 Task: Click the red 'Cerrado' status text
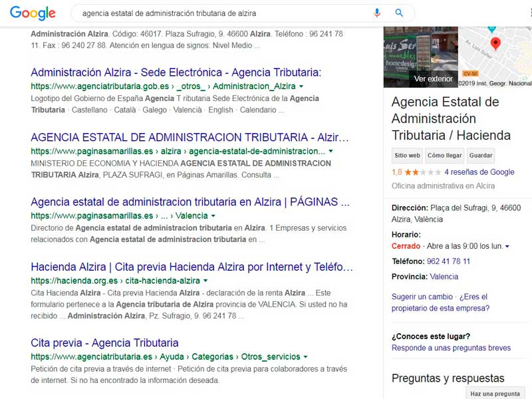[x=406, y=246]
